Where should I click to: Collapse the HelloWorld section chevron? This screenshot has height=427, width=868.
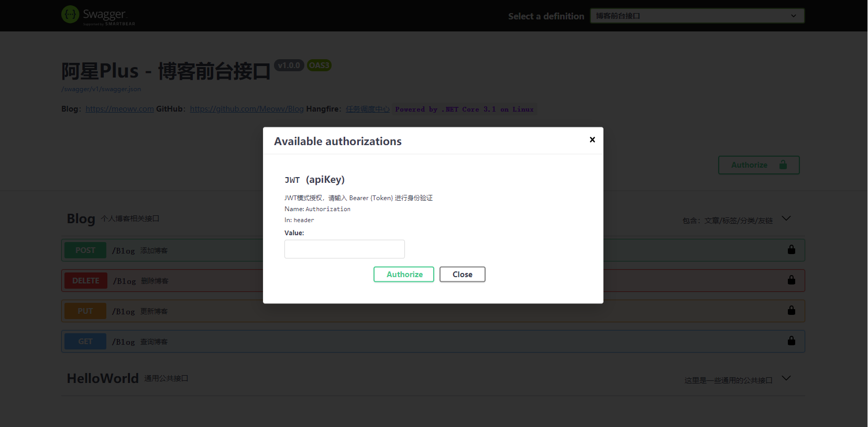point(786,378)
